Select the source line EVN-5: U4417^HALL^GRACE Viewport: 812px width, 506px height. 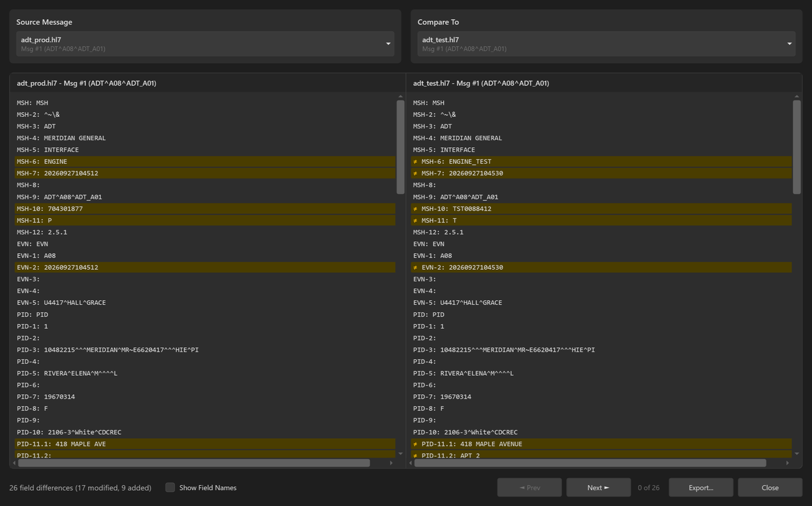click(x=205, y=303)
